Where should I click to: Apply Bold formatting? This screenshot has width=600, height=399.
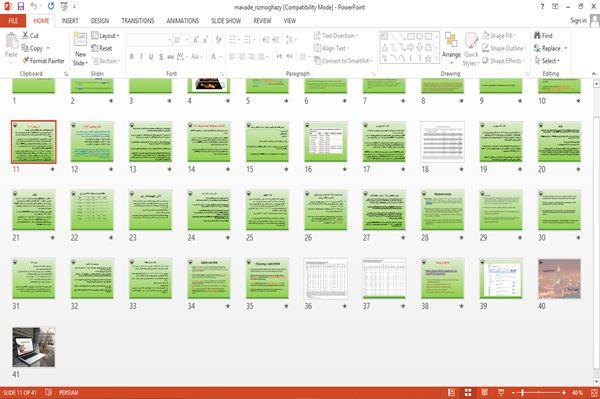click(x=131, y=57)
